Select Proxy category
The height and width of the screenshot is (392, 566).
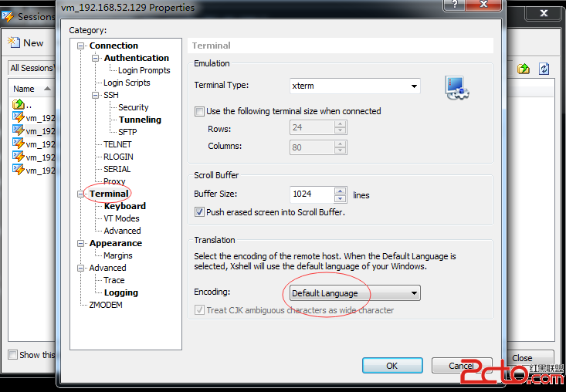point(114,181)
